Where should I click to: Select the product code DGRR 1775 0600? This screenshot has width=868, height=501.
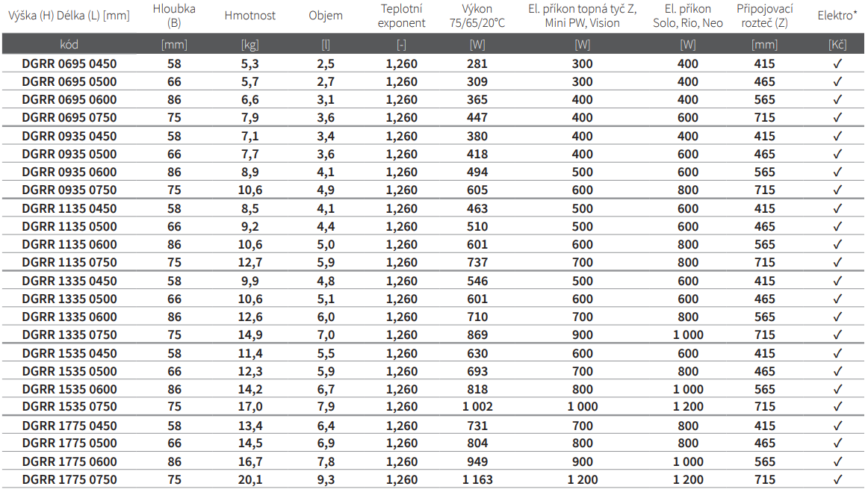click(69, 461)
